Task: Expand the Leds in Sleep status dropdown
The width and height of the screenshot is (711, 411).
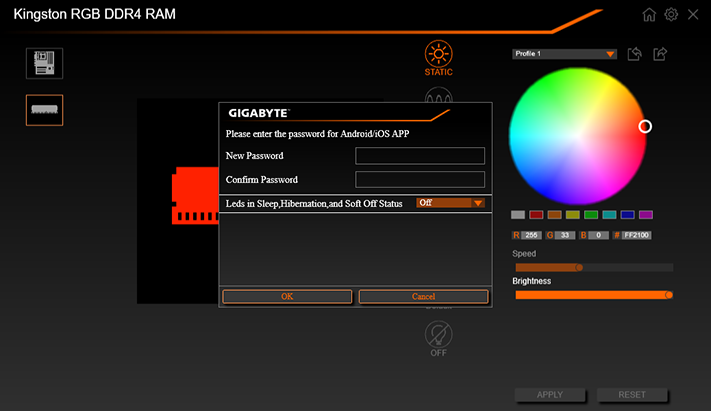Action: point(450,203)
